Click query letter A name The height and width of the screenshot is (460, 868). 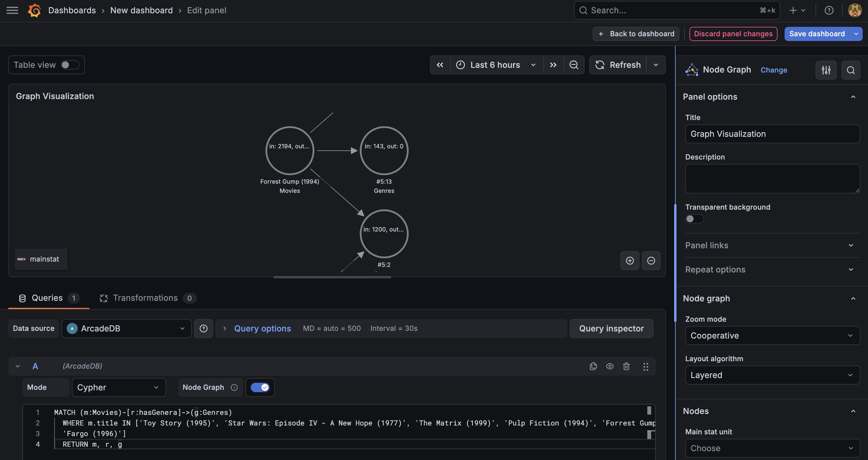pos(35,366)
